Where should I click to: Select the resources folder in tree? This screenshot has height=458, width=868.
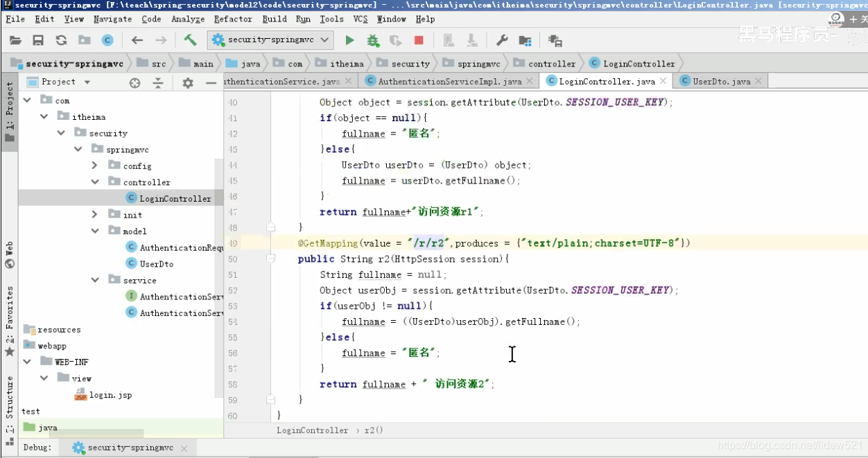pos(53,330)
